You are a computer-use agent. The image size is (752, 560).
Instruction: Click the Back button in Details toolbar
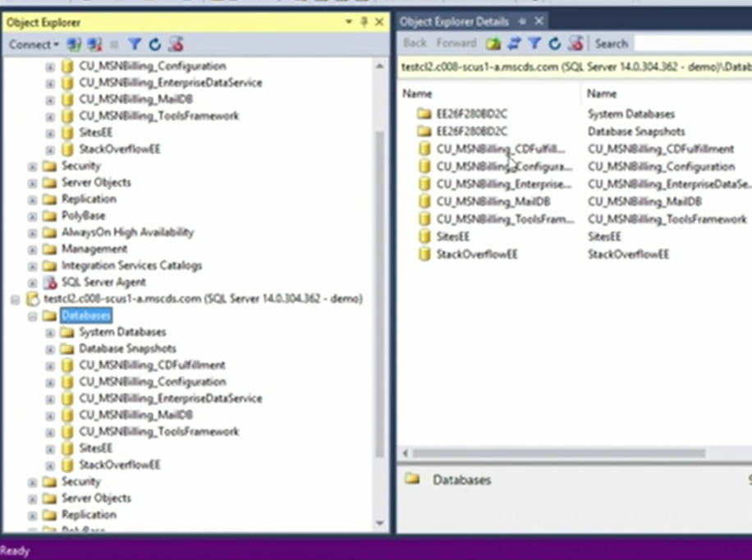(x=415, y=44)
